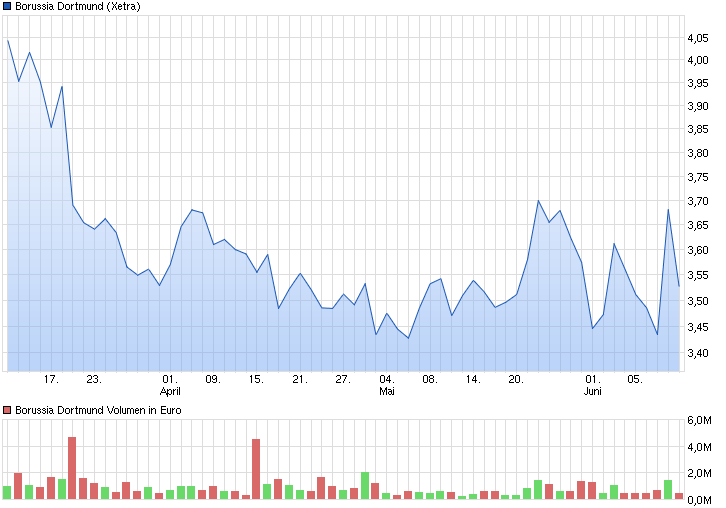The width and height of the screenshot is (726, 508).
Task: Click the '23.' date label
Action: (94, 379)
